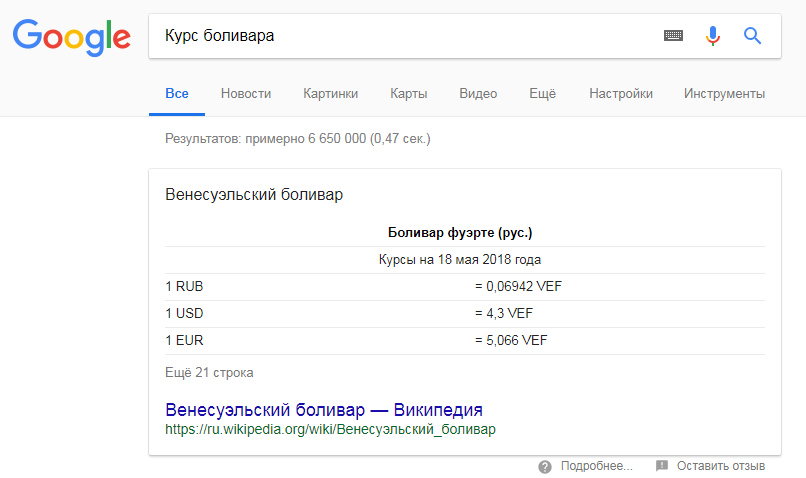Click the question mark help icon
The height and width of the screenshot is (478, 806).
545,467
